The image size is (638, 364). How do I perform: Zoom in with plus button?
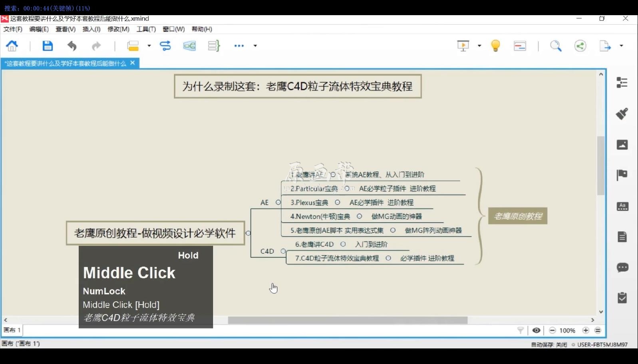pyautogui.click(x=586, y=330)
